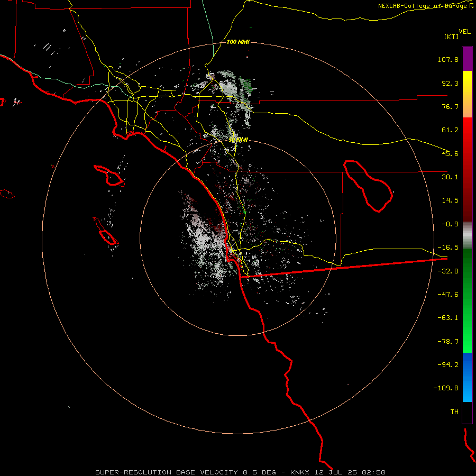Select the -47.6 scale value
The image size is (476, 476).
[x=448, y=295]
